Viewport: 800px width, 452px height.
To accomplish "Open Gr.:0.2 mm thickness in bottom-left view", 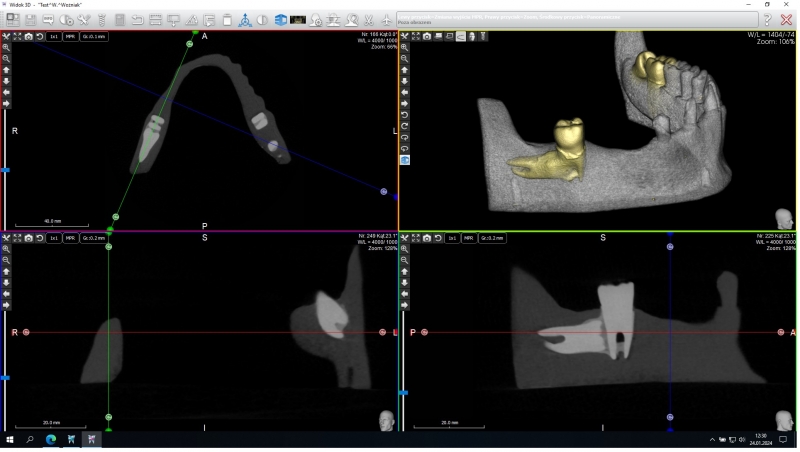I will tap(94, 238).
